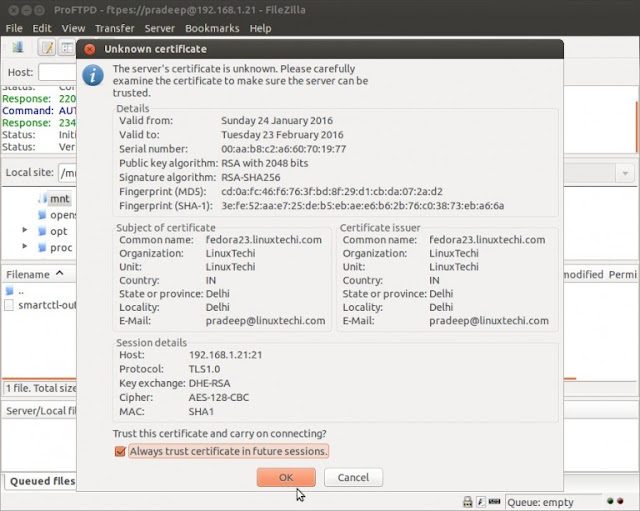640x511 pixels.
Task: Click the serial number value 00:aa:b8:c2:a6:60:70:19:77
Action: [x=284, y=149]
